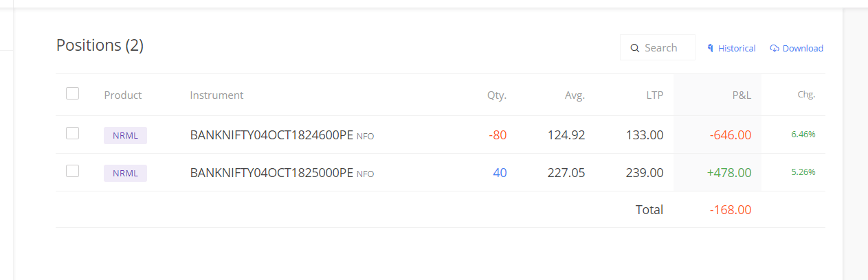Click the Download cloud icon
The image size is (868, 280).
[775, 48]
